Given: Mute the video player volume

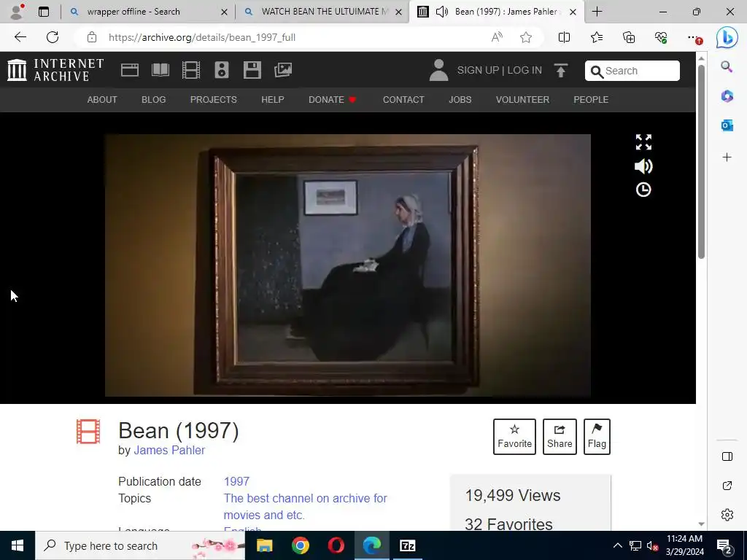Looking at the screenshot, I should point(643,166).
